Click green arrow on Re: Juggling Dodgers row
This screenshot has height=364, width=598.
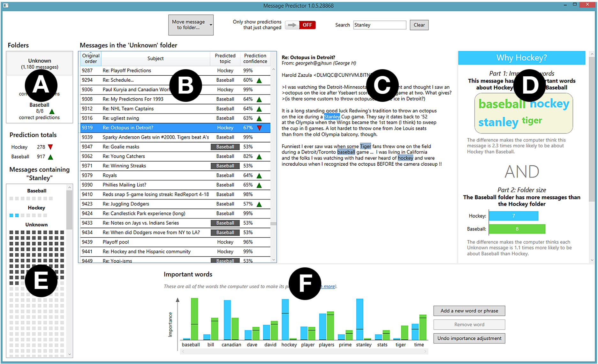259,204
